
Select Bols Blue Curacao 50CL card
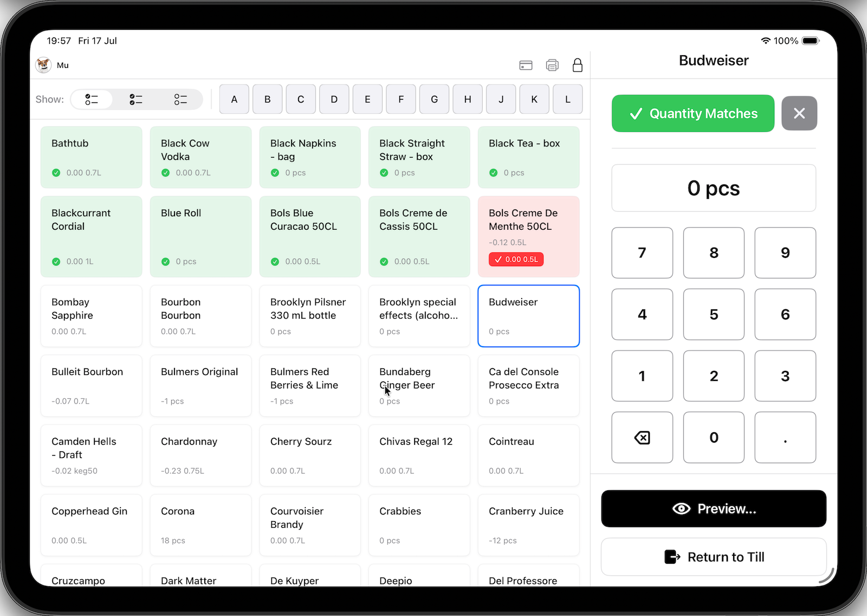tap(310, 236)
